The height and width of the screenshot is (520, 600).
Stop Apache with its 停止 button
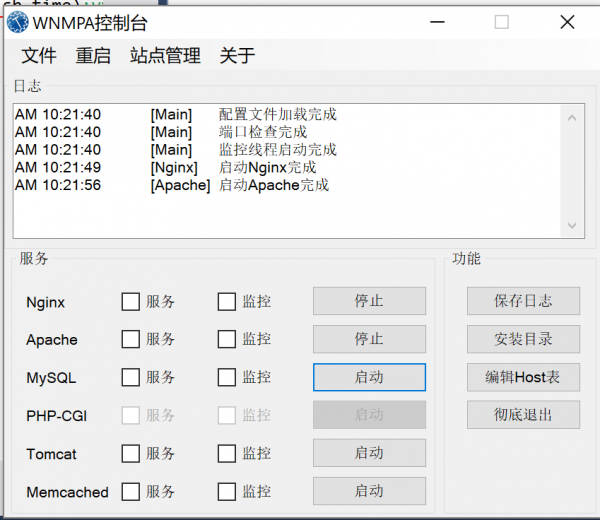coord(369,339)
